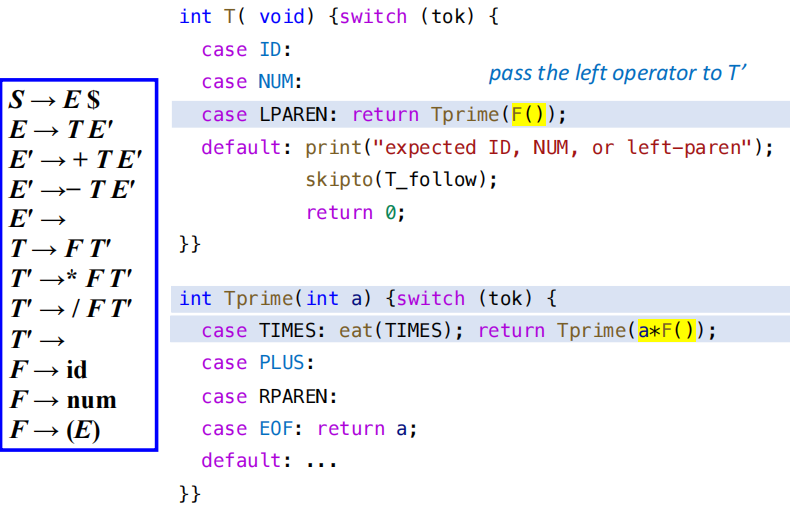Click the 'expected ID, NUM, or left-paren' string
Screen dimensions: 790x511
[x=560, y=148]
